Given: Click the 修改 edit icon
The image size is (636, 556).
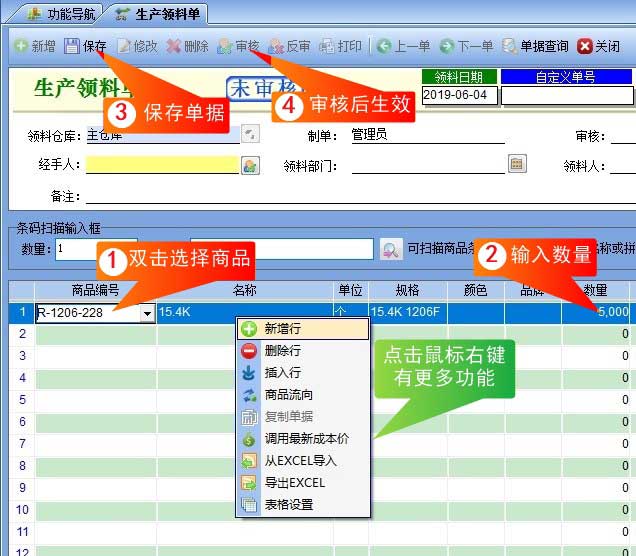Looking at the screenshot, I should 124,46.
